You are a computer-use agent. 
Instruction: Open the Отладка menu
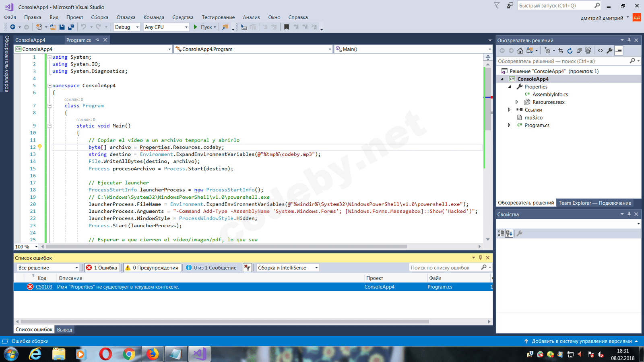click(126, 17)
